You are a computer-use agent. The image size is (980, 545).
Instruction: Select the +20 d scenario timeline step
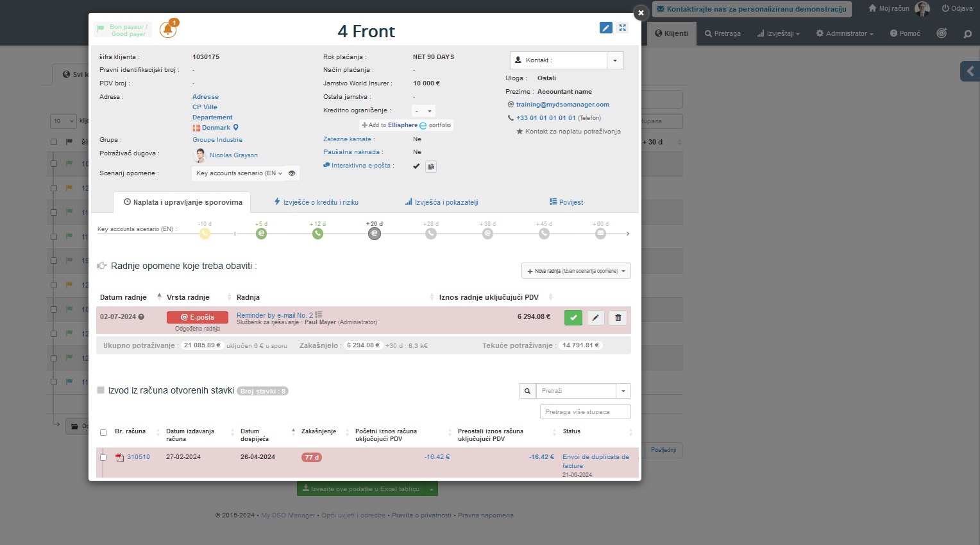click(375, 234)
